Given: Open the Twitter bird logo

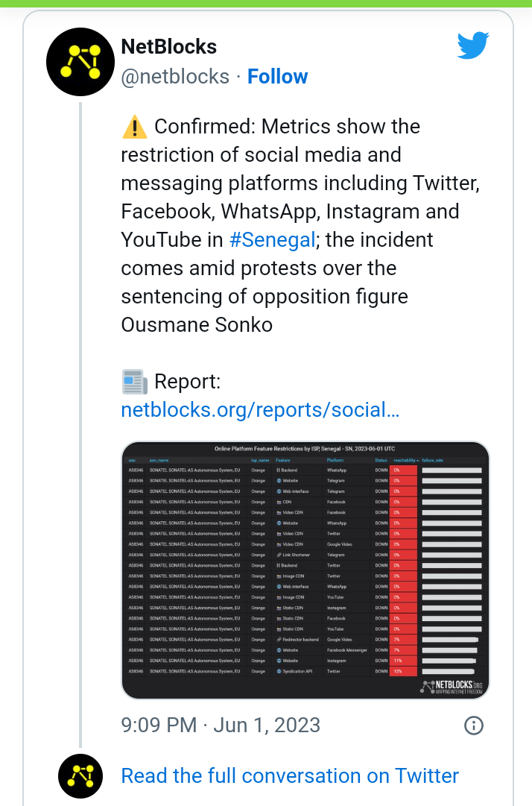Looking at the screenshot, I should 473,46.
